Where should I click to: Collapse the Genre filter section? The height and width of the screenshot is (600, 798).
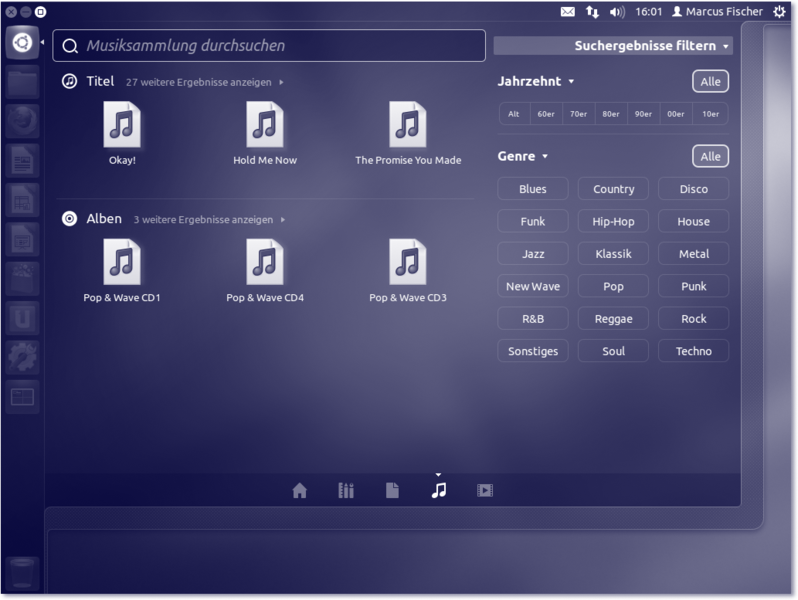(524, 156)
